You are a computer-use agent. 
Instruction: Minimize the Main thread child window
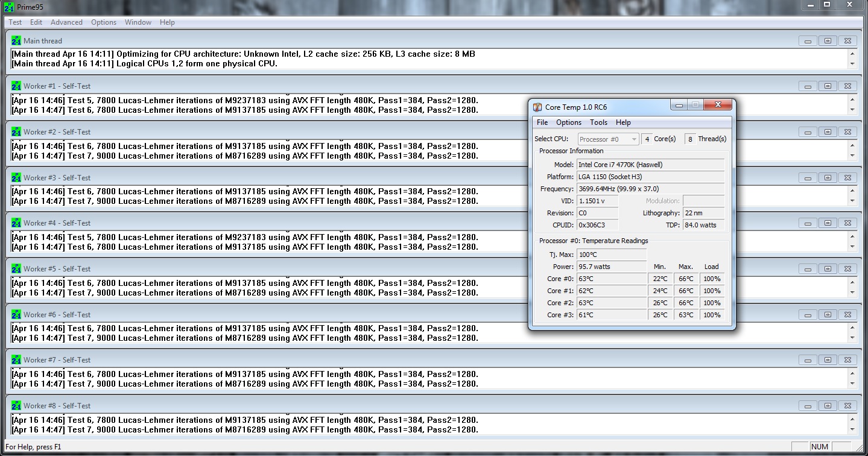pyautogui.click(x=808, y=41)
